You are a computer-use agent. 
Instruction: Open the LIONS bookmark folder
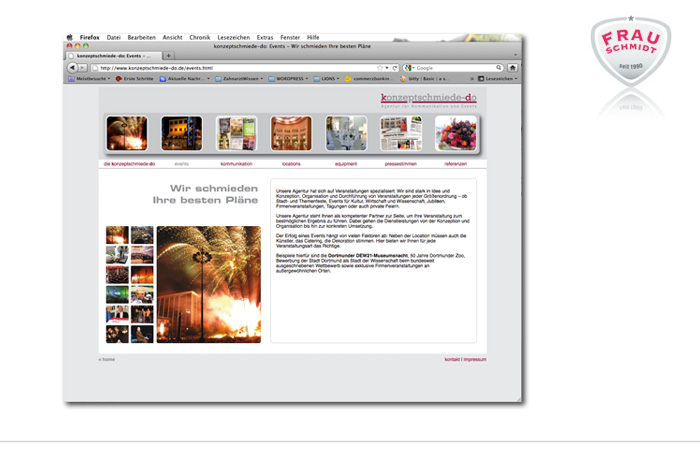tap(326, 79)
